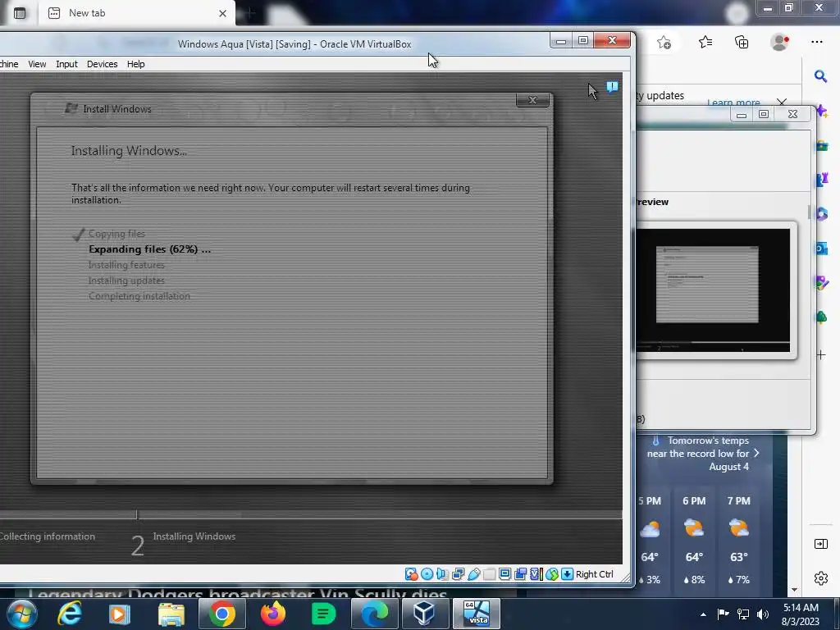Open the green tree icon in Edge sidebar

822,317
